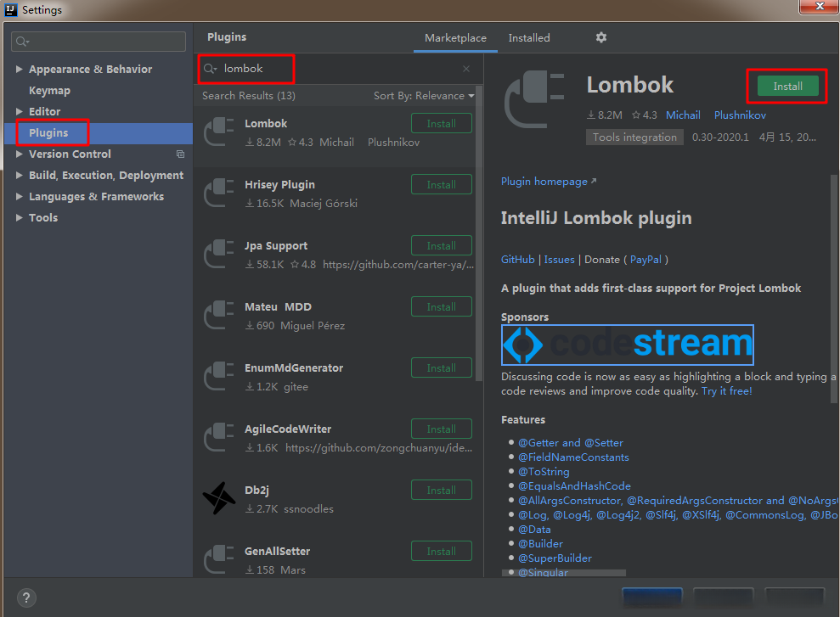Image resolution: width=840 pixels, height=617 pixels.
Task: Click the description horizontal scrollbar
Action: click(x=564, y=573)
